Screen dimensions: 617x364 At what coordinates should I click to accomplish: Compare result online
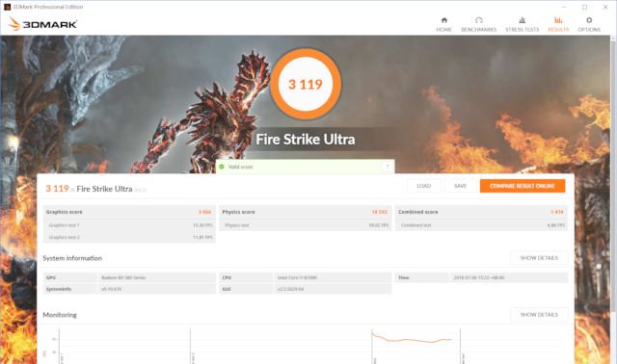coord(523,186)
